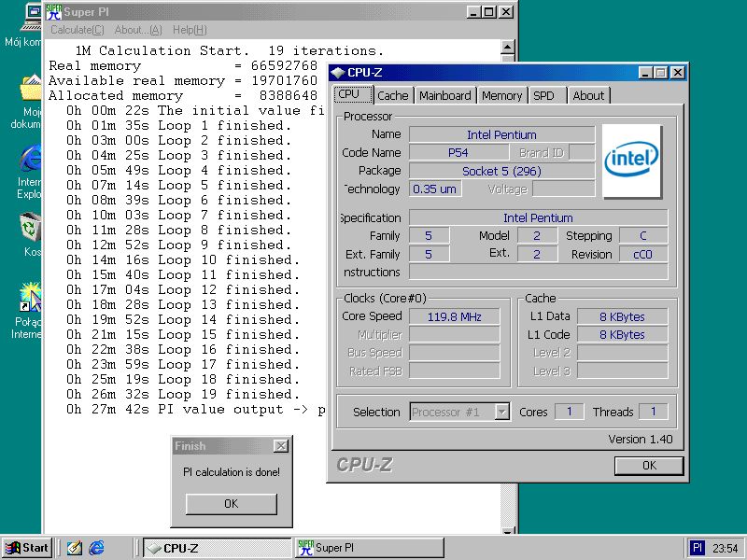The image size is (747, 560).
Task: Click OK in the Finish dialog
Action: point(231,503)
